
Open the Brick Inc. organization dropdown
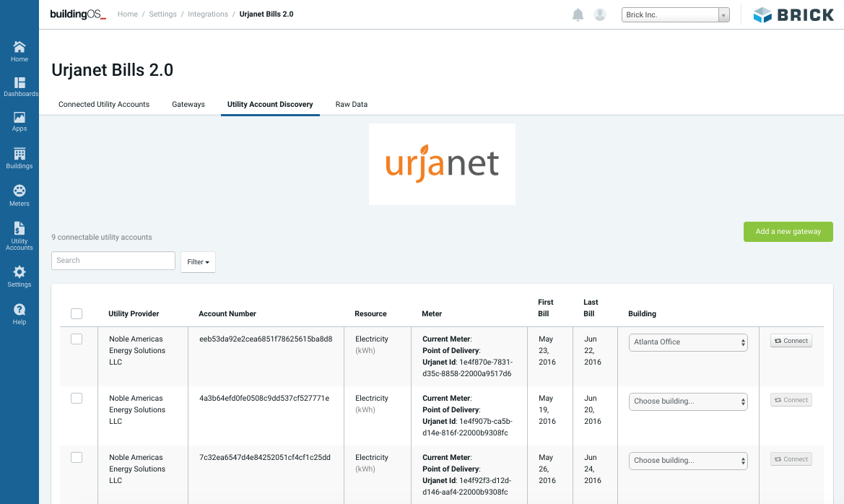[676, 14]
